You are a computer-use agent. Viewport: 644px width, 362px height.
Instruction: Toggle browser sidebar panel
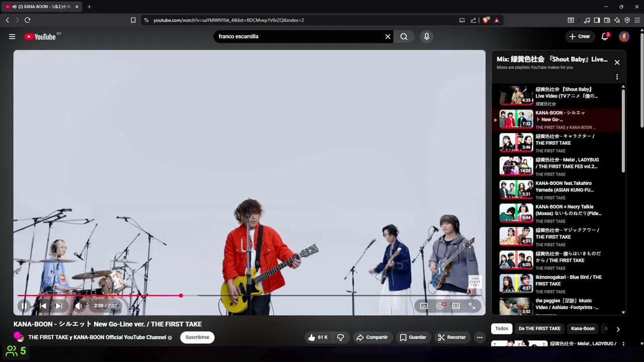[x=597, y=20]
